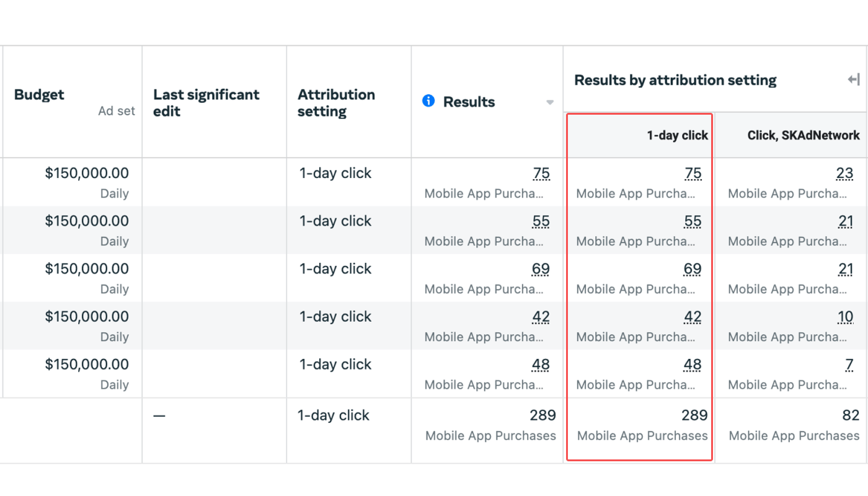Open the 75 value in Results column
Viewport: 868px width, 496px height.
point(541,174)
